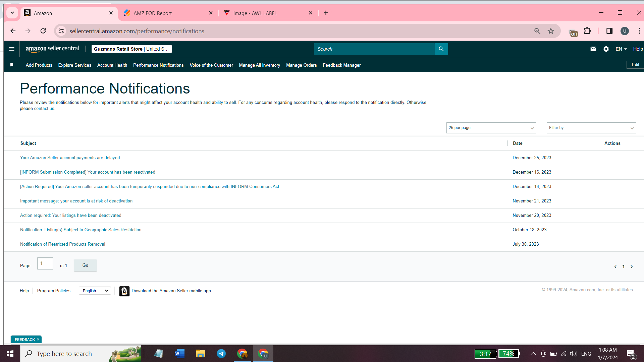644x362 pixels.
Task: Open the contact us link
Action: (44, 109)
